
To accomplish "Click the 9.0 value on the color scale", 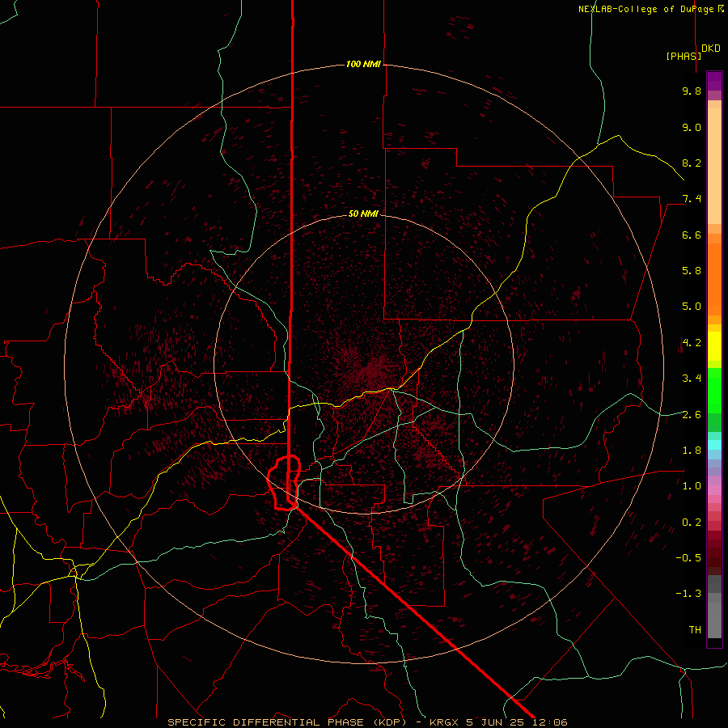I will [692, 127].
